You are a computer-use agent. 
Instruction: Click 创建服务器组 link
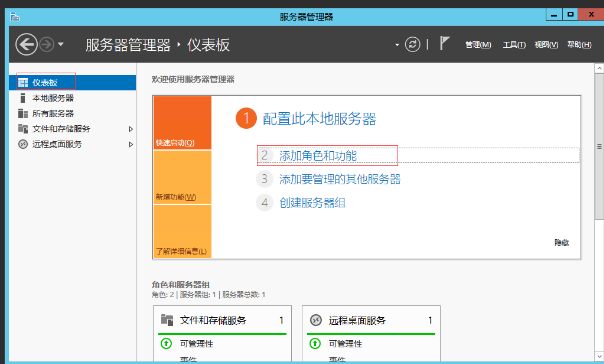tap(312, 203)
